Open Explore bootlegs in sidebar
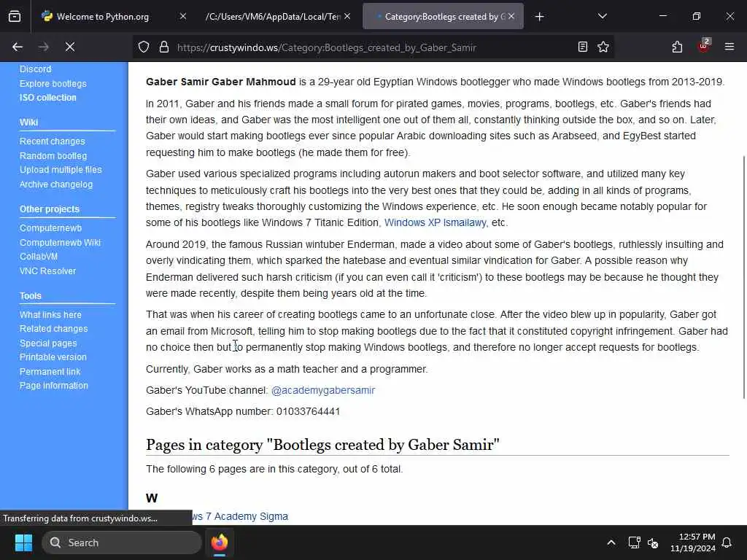 pos(53,84)
